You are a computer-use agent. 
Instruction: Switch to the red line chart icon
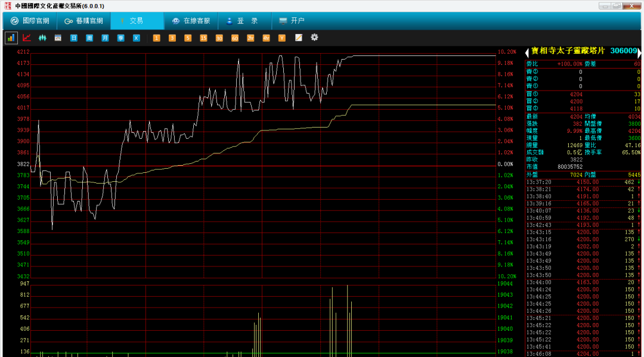coord(27,38)
